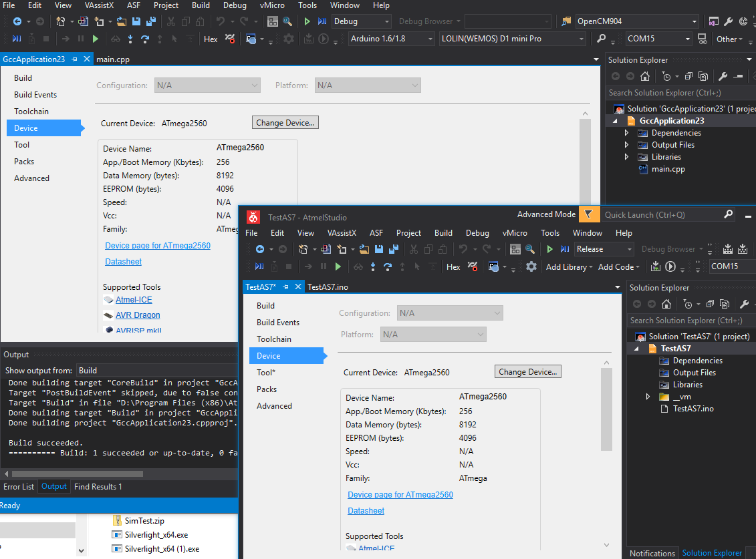Click Step Into icon in GccApplication23 debug toolbar
The height and width of the screenshot is (559, 756).
[130, 39]
